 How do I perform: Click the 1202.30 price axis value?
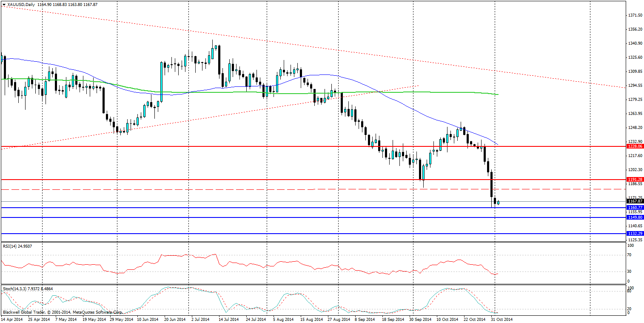click(x=635, y=170)
